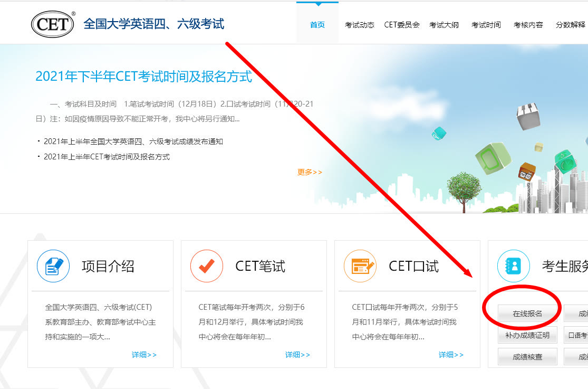This screenshot has height=389, width=588.
Task: Open the 首页 tab
Action: 317,25
